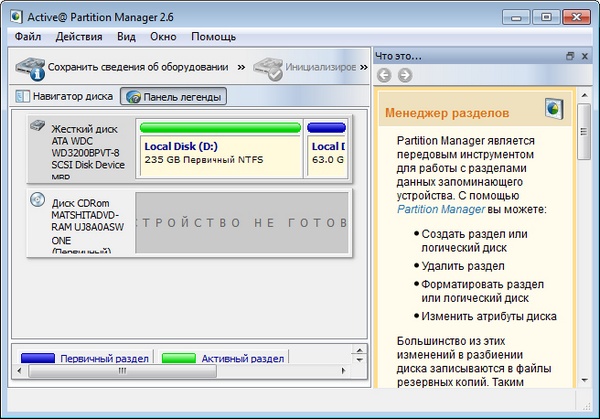Image resolution: width=600 pixels, height=419 pixels.
Task: Click help pane scroll up arrow
Action: click(584, 95)
